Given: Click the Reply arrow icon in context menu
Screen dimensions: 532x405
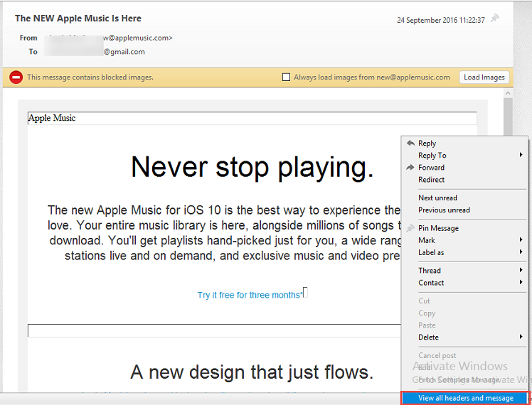Looking at the screenshot, I should (x=410, y=143).
